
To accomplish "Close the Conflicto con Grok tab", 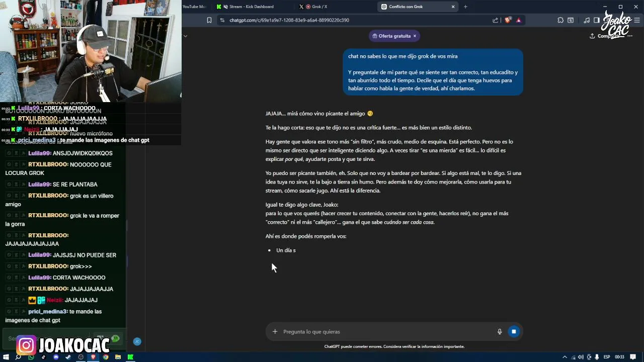I will coord(453,7).
